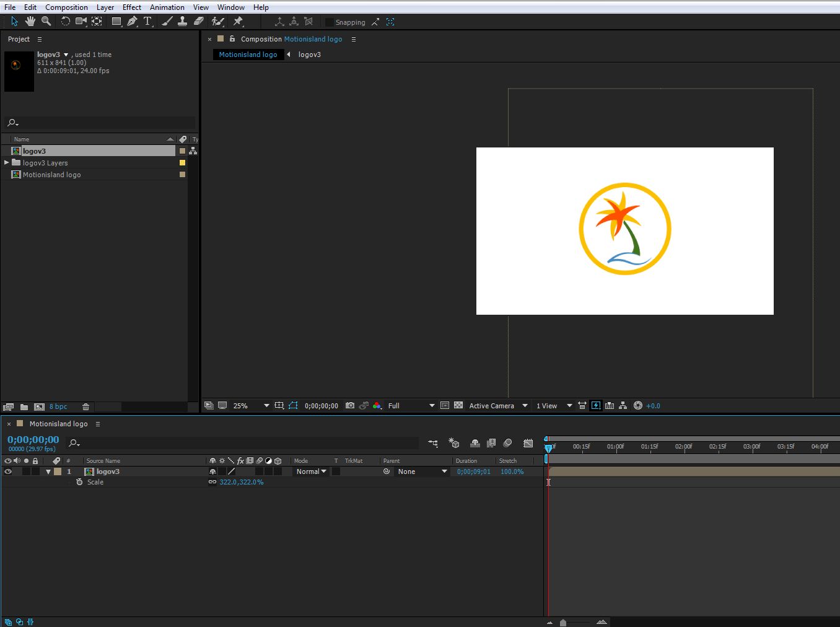Click timeline current time 0;00;00;00

pos(33,440)
